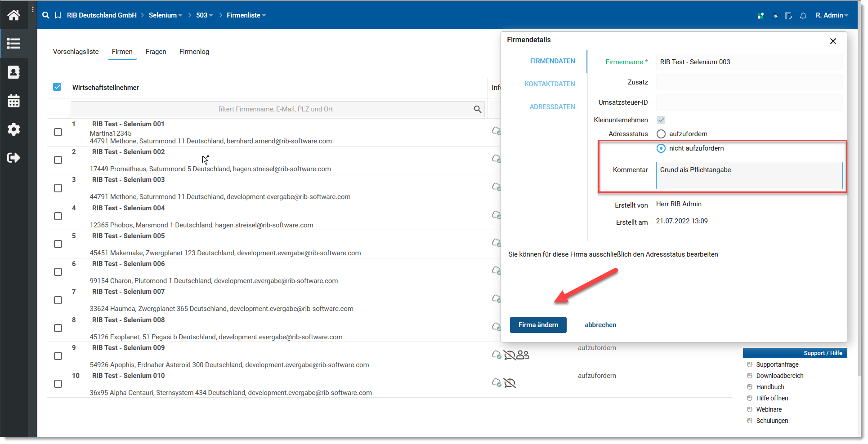Switch to the Firmen tab
Image resolution: width=868 pixels, height=444 pixels.
122,52
